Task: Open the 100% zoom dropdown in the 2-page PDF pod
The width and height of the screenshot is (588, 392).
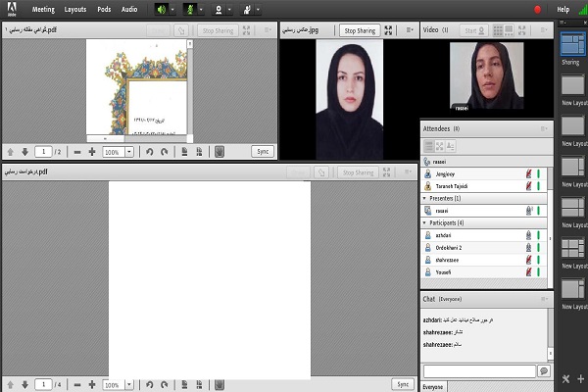Action: (129, 152)
